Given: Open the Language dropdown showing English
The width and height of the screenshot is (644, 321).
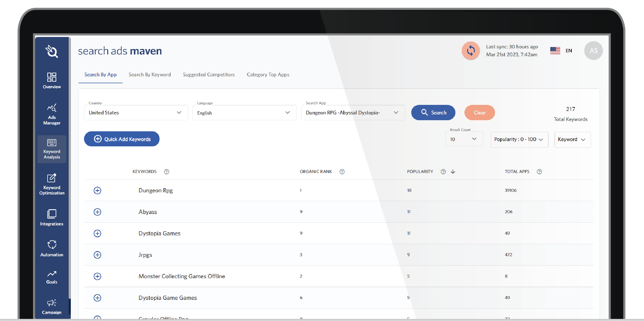Looking at the screenshot, I should click(x=245, y=113).
